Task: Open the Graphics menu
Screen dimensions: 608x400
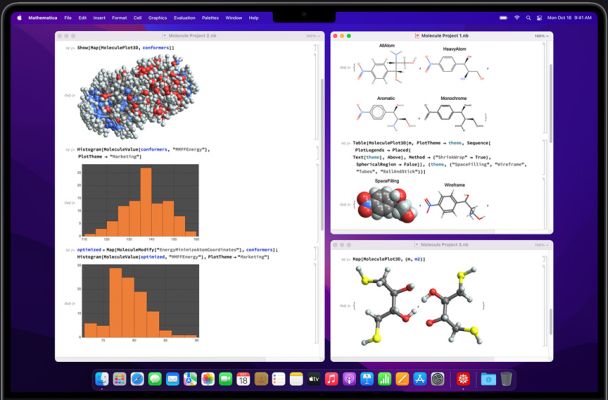Action: (157, 17)
